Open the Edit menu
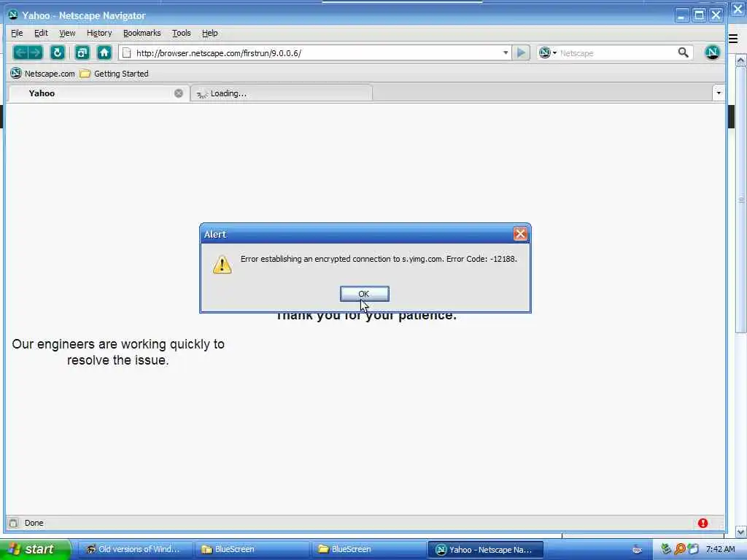Screen dimensions: 747x560 pyautogui.click(x=41, y=33)
